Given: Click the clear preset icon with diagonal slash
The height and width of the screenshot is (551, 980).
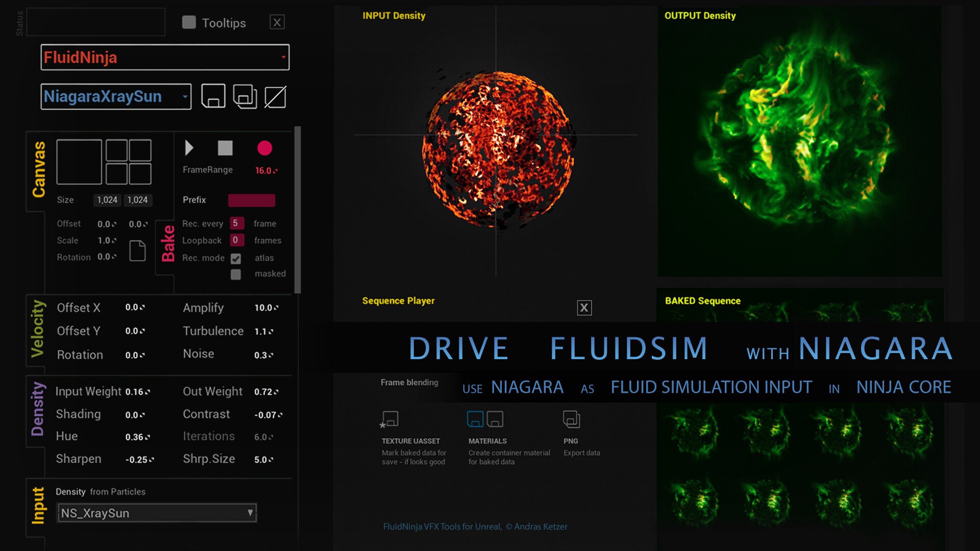Looking at the screenshot, I should 276,96.
